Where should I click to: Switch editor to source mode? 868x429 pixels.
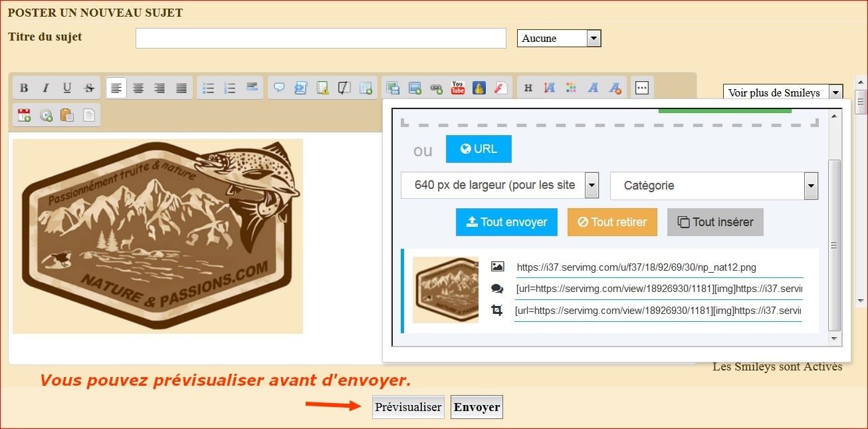(89, 115)
